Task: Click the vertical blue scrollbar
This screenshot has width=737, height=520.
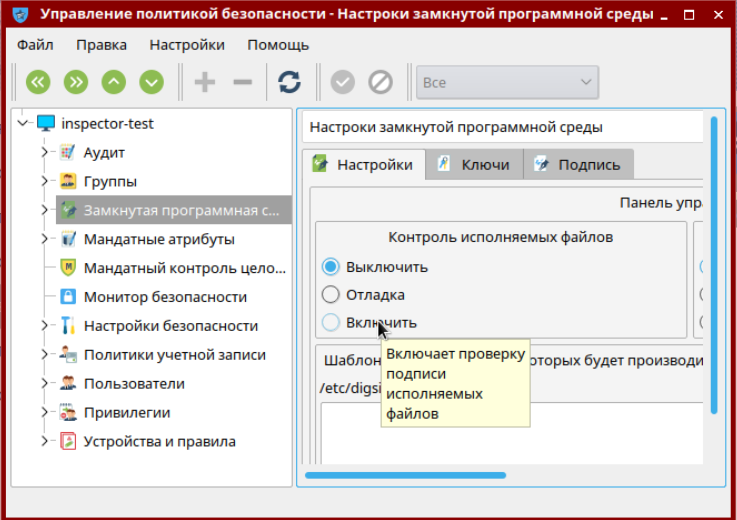Action: tap(714, 265)
